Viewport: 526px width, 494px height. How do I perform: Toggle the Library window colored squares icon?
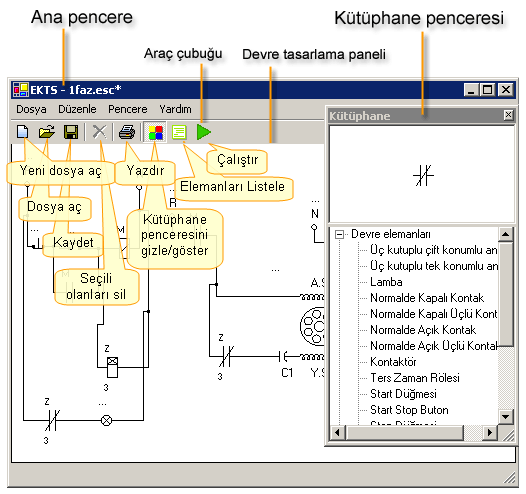[155, 132]
